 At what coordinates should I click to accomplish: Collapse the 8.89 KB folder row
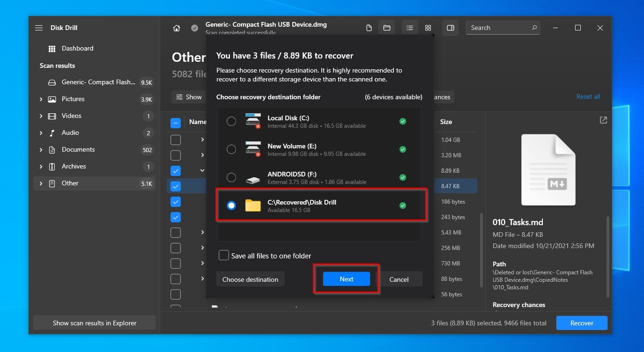[x=202, y=170]
